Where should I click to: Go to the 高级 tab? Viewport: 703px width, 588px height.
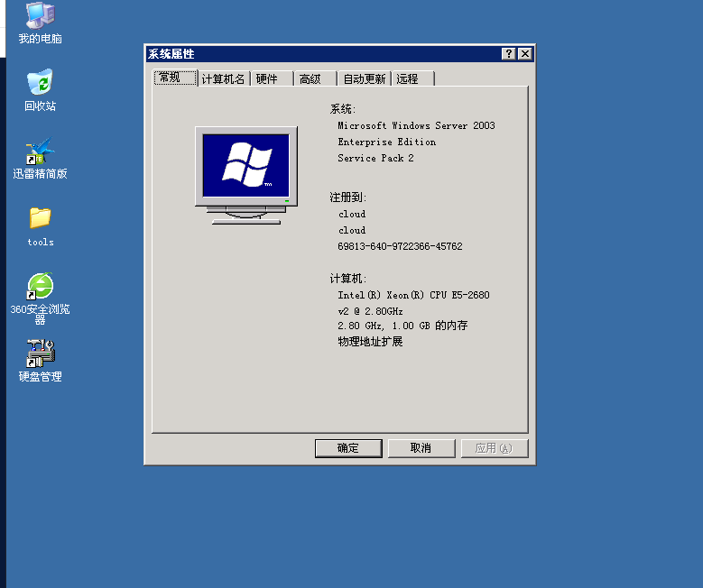pos(310,79)
